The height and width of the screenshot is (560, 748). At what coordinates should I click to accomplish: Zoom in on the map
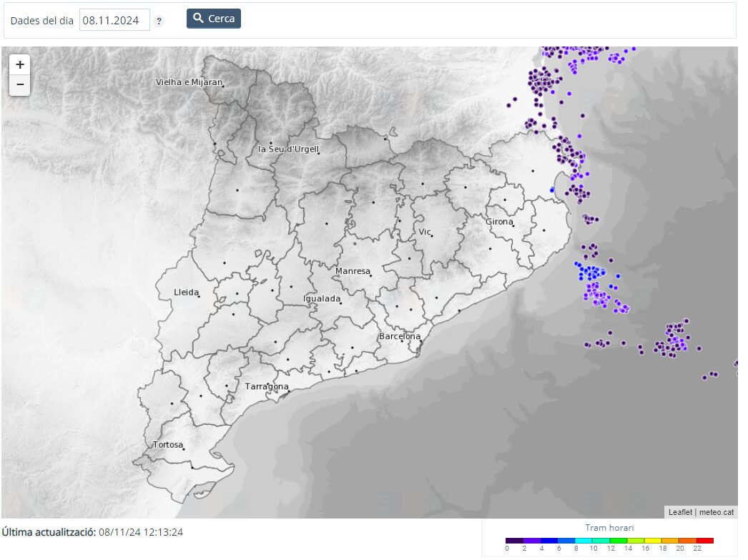pos(19,64)
